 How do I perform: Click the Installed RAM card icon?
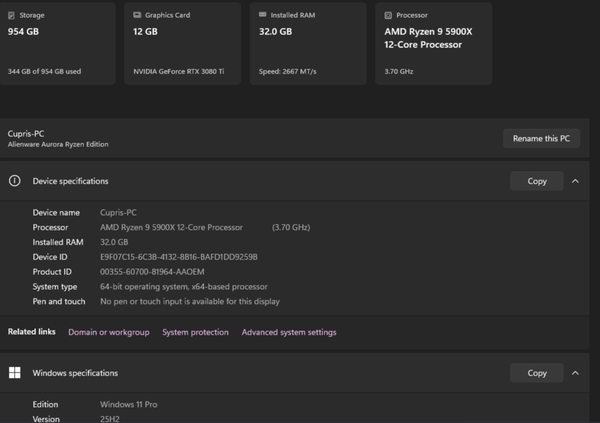tap(263, 16)
